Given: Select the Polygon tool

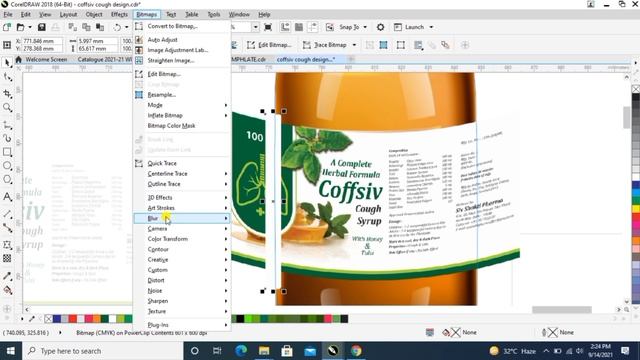Looking at the screenshot, I should [x=7, y=180].
